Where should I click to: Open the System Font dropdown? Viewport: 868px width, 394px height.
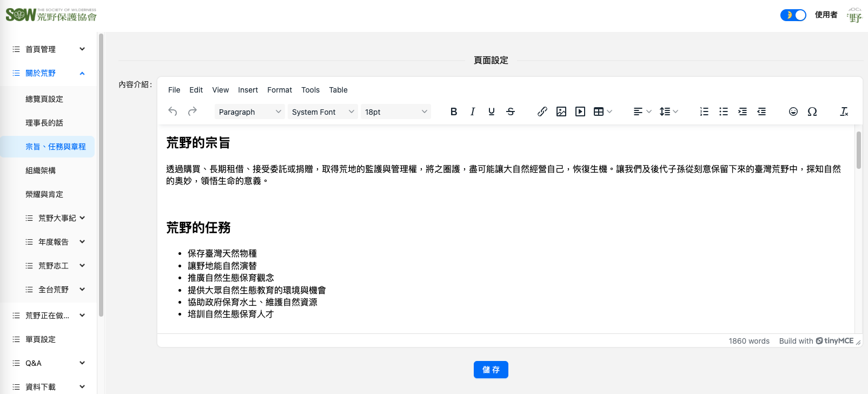click(323, 112)
